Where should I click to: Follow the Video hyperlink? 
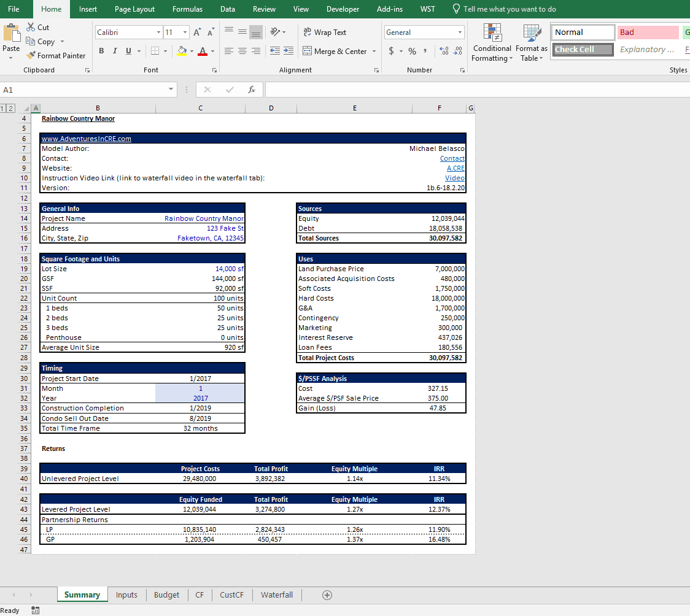coord(455,177)
